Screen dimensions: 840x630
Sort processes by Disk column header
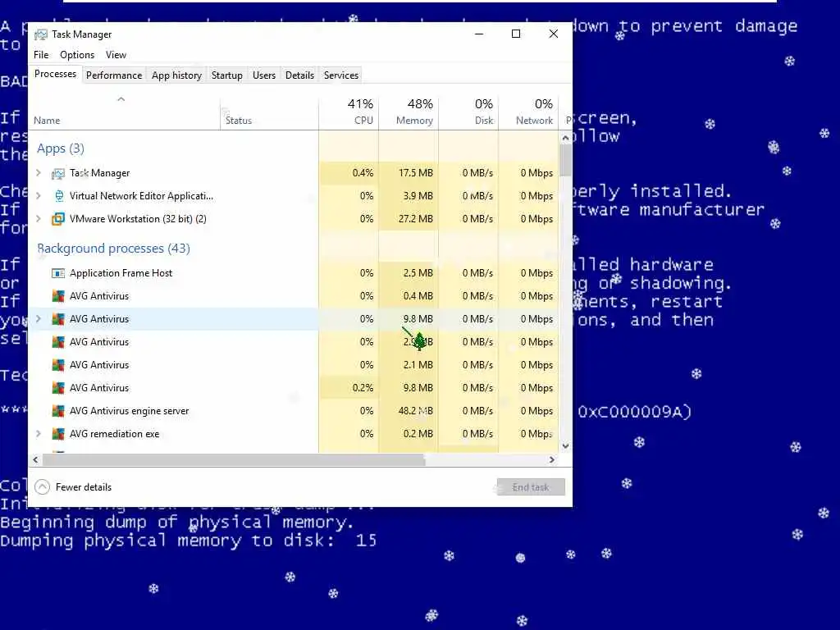click(x=468, y=112)
